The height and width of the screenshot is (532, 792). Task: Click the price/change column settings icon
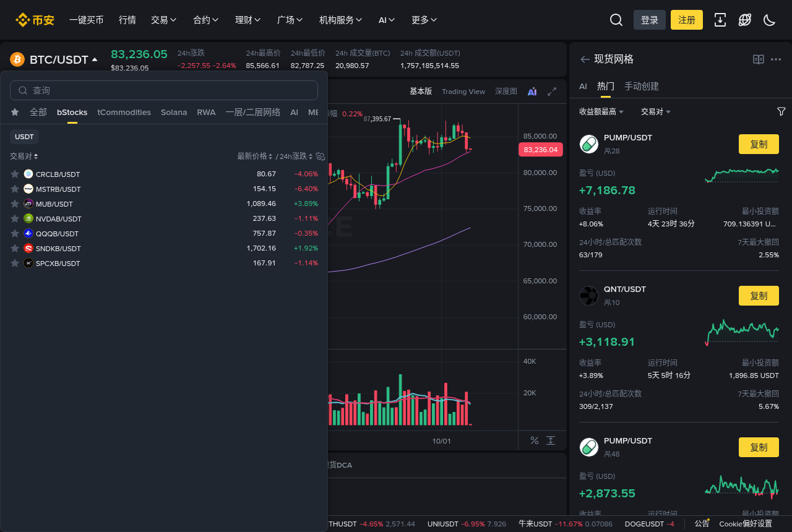pos(321,156)
